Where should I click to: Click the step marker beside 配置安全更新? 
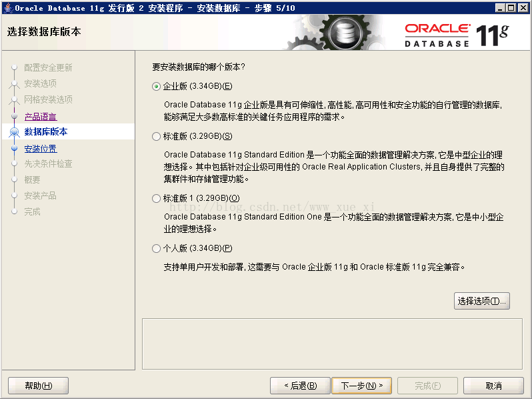point(14,67)
